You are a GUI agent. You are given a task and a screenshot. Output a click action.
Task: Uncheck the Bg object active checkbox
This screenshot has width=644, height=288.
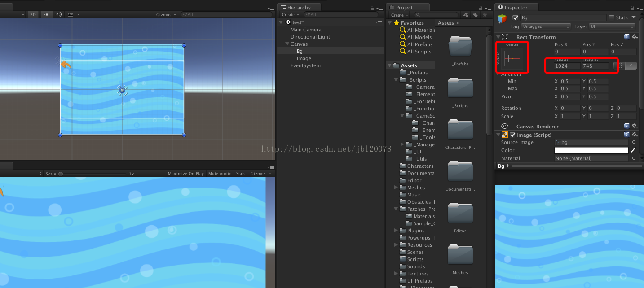[x=515, y=17]
